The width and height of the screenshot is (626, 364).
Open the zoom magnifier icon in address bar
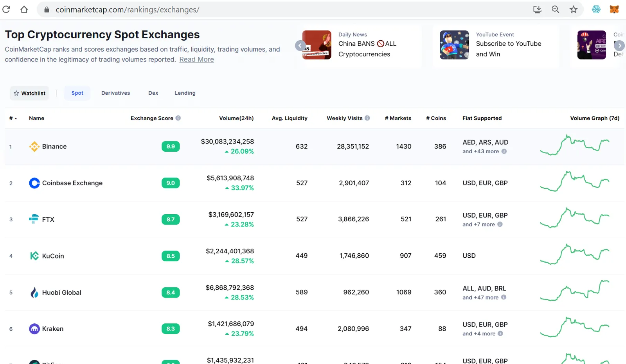[555, 9]
